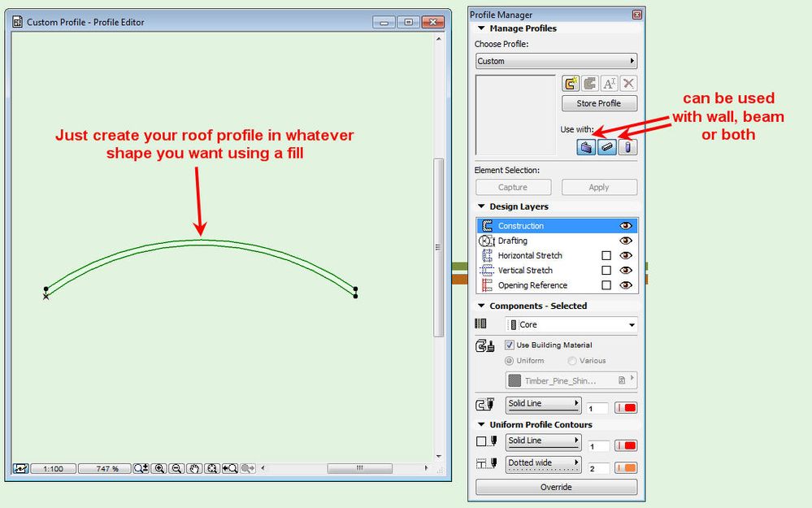Screen dimensions: 812x508
Task: Click the Store Profile button
Action: [x=599, y=103]
